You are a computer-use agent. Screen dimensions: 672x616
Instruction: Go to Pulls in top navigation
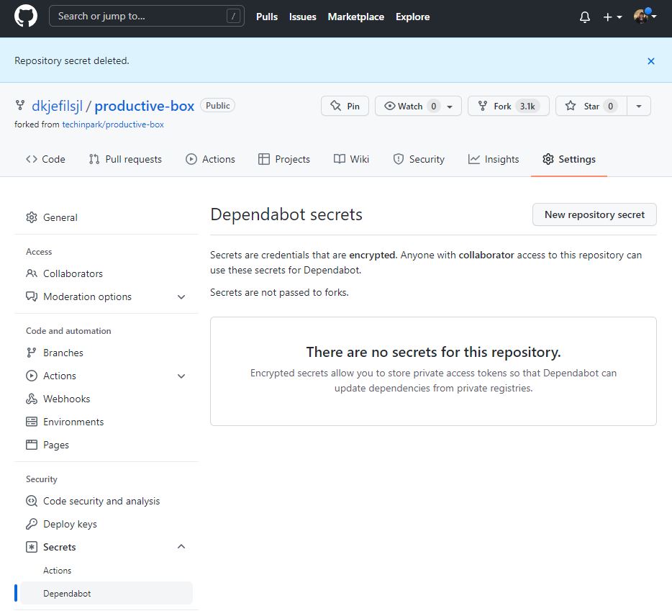[267, 17]
